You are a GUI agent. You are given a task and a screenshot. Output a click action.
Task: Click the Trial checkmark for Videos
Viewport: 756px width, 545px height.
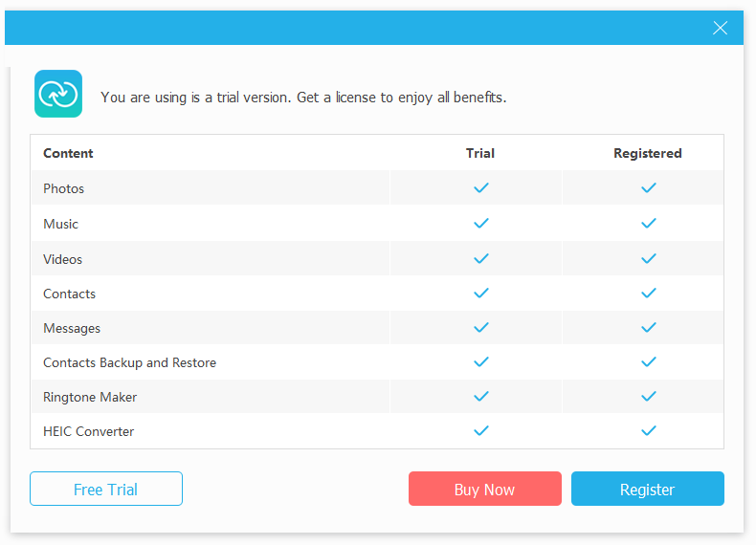(x=481, y=259)
